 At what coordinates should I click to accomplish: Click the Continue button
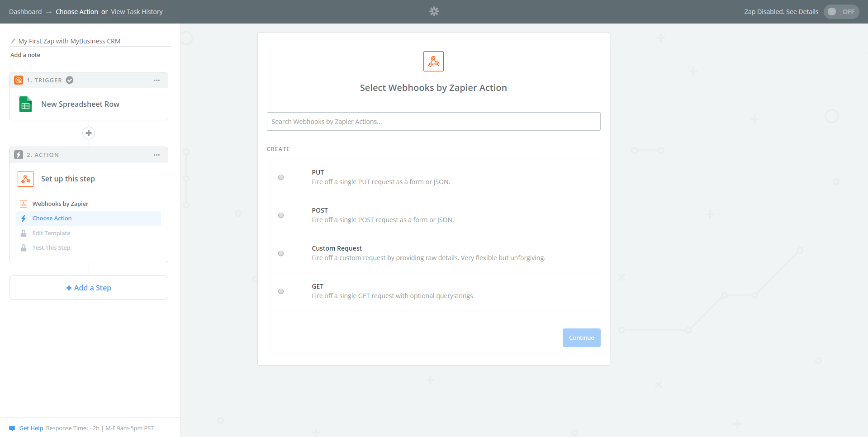pyautogui.click(x=581, y=337)
